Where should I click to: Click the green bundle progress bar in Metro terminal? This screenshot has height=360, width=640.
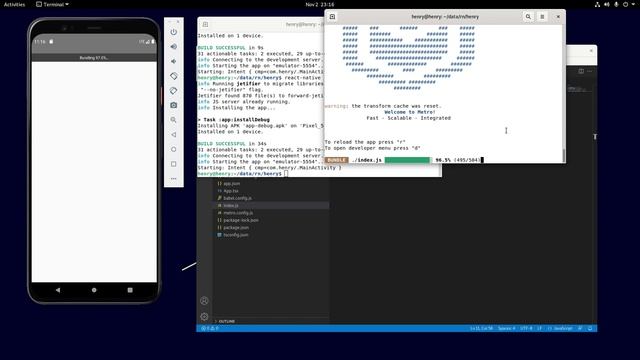point(407,160)
